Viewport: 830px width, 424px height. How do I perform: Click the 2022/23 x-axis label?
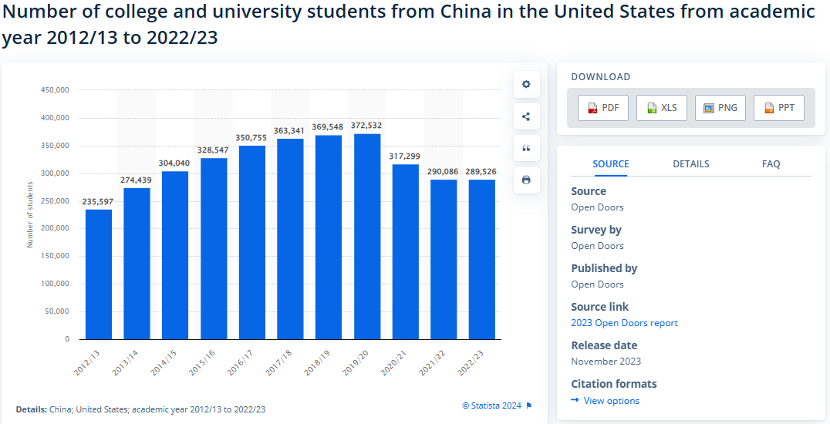click(x=470, y=362)
